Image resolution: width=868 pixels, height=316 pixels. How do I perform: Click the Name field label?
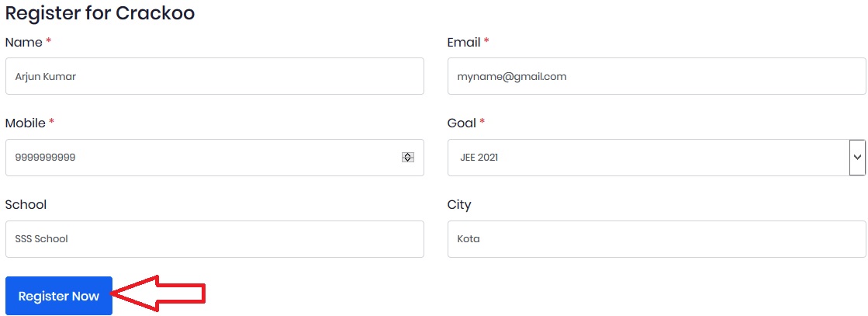click(24, 42)
